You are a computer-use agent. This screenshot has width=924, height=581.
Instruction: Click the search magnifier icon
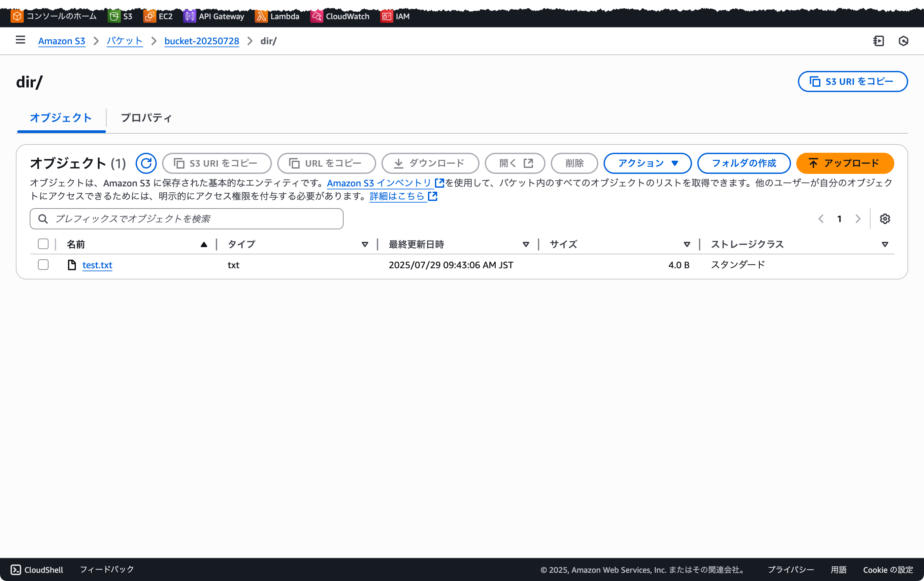coord(43,219)
